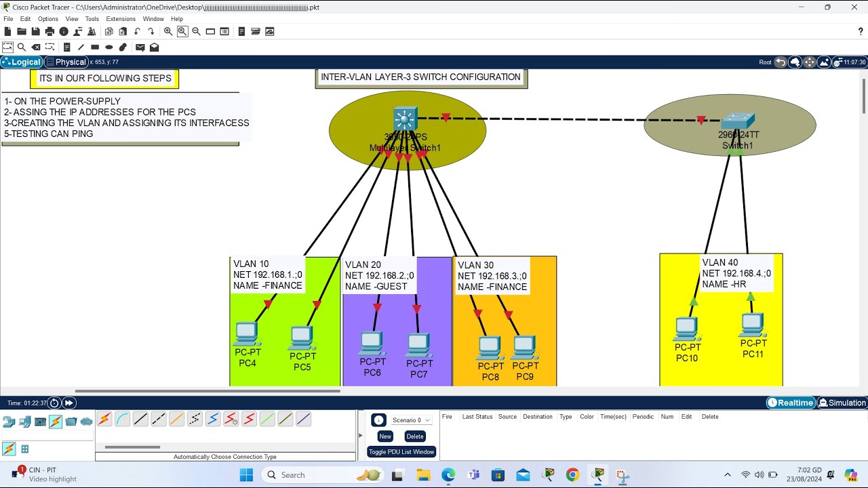
Task: Select the 2960 Switch1 device
Action: [x=737, y=122]
